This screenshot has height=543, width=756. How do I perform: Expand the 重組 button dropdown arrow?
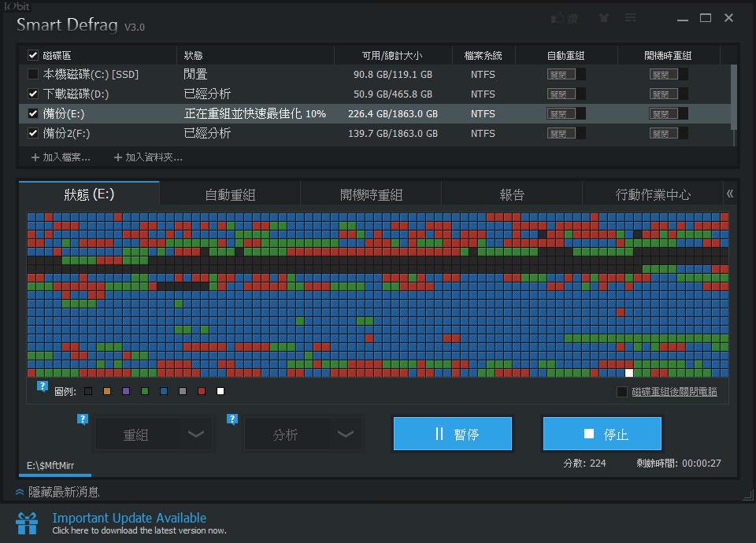pyautogui.click(x=195, y=434)
